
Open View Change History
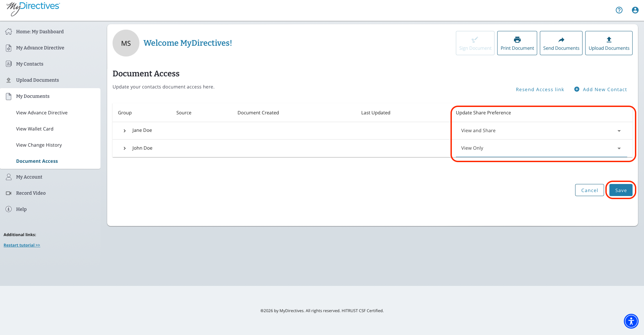click(x=39, y=145)
